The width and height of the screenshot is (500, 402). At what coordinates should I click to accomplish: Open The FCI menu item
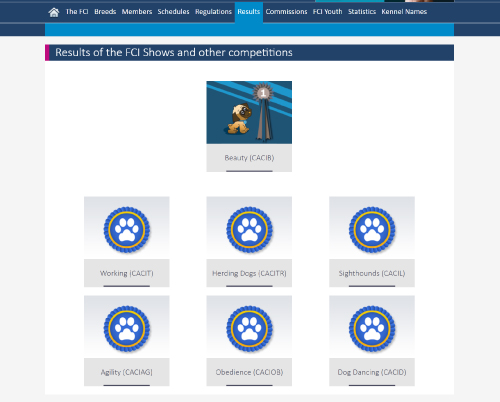tap(77, 12)
